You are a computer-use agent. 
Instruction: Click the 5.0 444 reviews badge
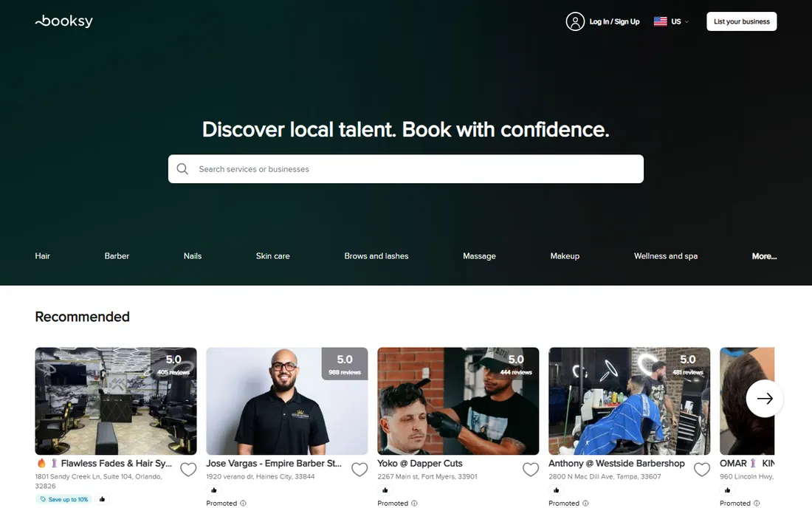[516, 363]
